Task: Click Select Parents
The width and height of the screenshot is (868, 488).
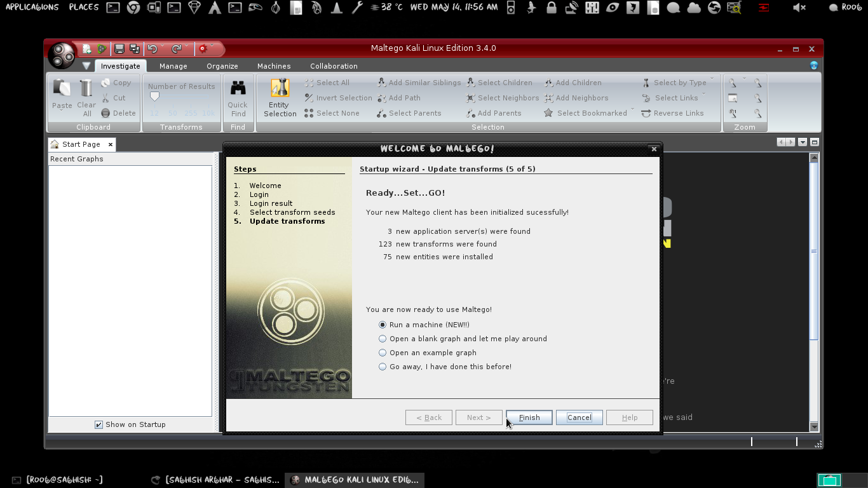Action: tap(409, 113)
